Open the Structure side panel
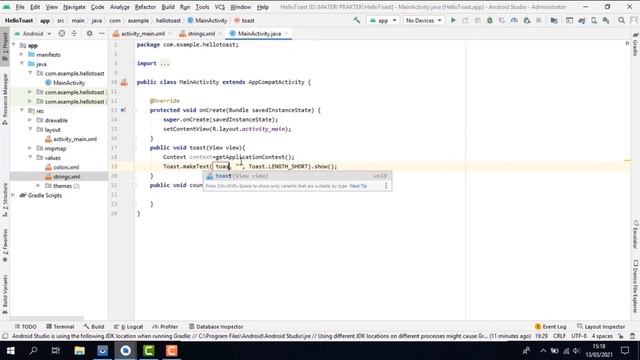Screen dimensions: 640x360 pos(5,199)
